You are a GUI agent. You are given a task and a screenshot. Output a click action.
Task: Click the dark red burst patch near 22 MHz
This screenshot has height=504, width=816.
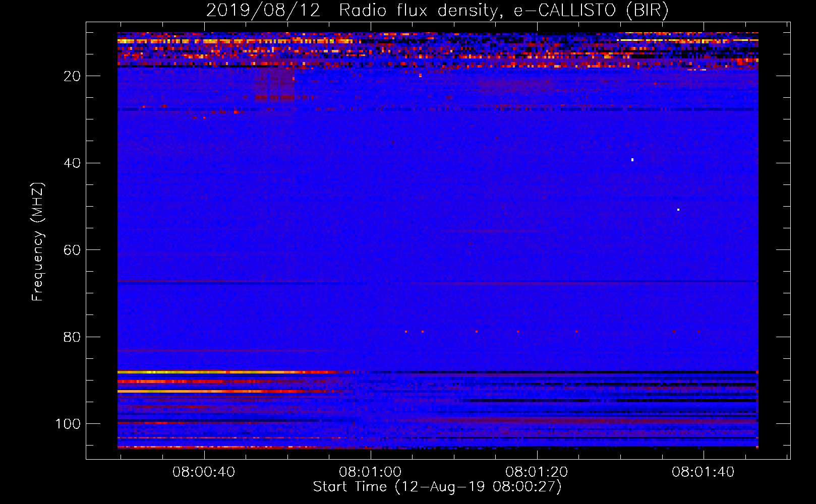[x=274, y=86]
